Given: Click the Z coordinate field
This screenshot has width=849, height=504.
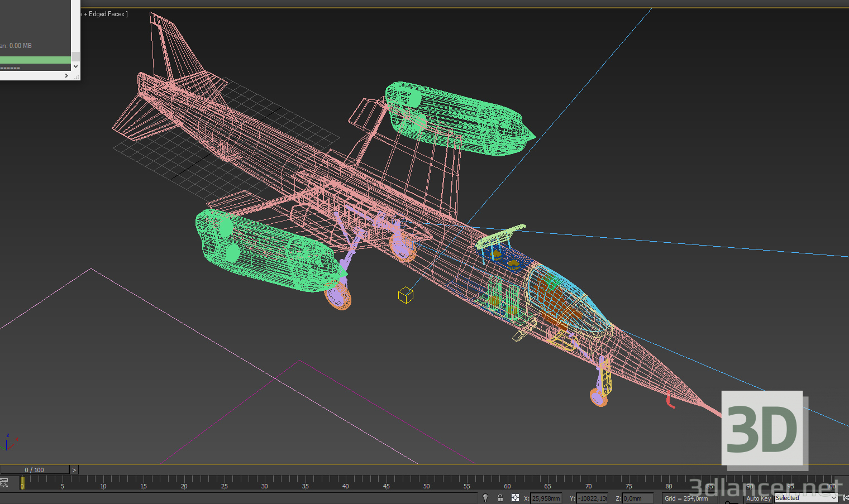Looking at the screenshot, I should 638,498.
